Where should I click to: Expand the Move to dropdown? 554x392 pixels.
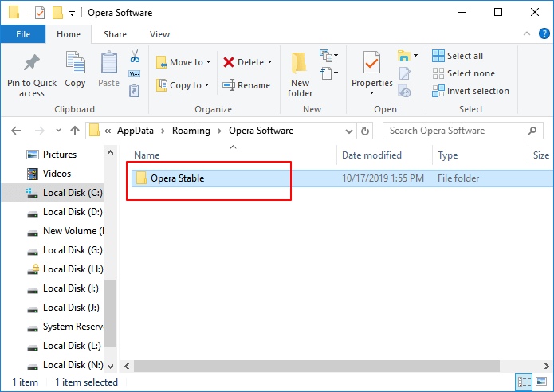point(209,62)
